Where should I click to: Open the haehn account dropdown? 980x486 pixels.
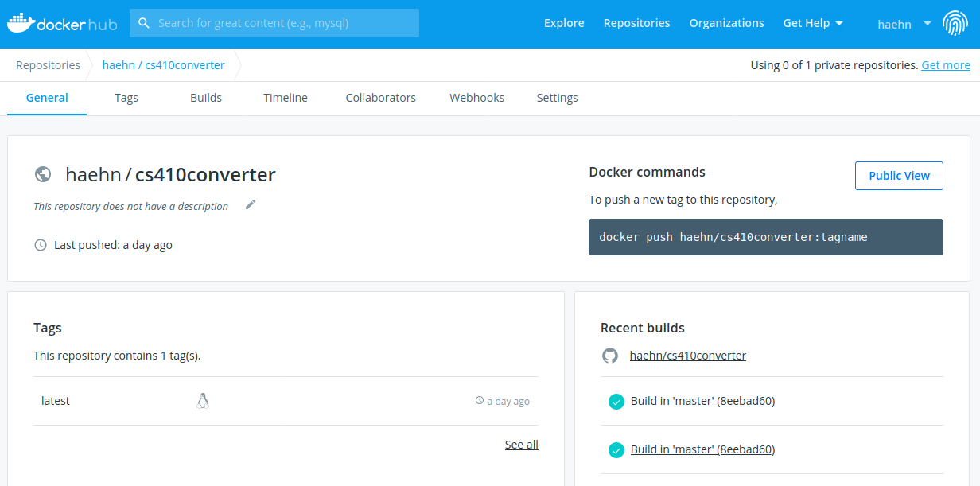tap(904, 24)
